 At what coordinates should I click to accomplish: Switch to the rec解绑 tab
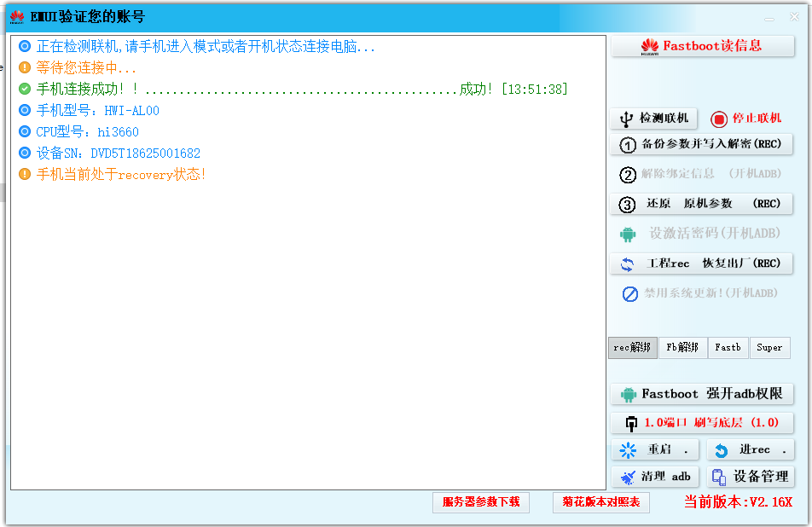coord(632,348)
